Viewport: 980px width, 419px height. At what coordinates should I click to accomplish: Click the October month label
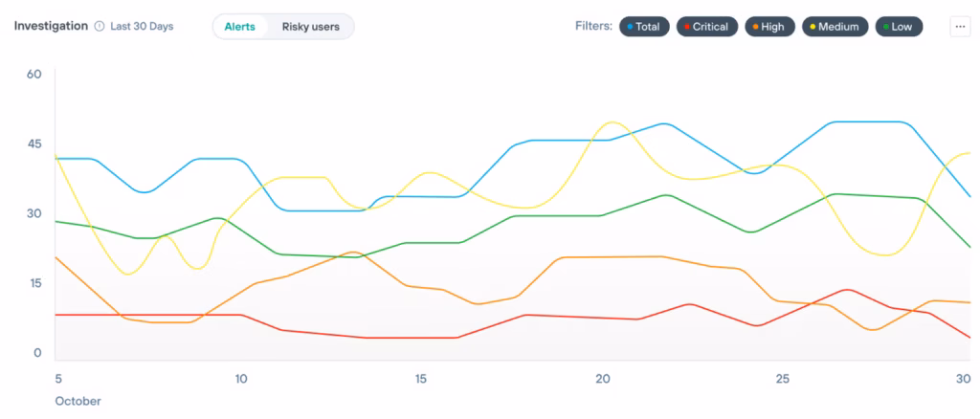click(77, 401)
